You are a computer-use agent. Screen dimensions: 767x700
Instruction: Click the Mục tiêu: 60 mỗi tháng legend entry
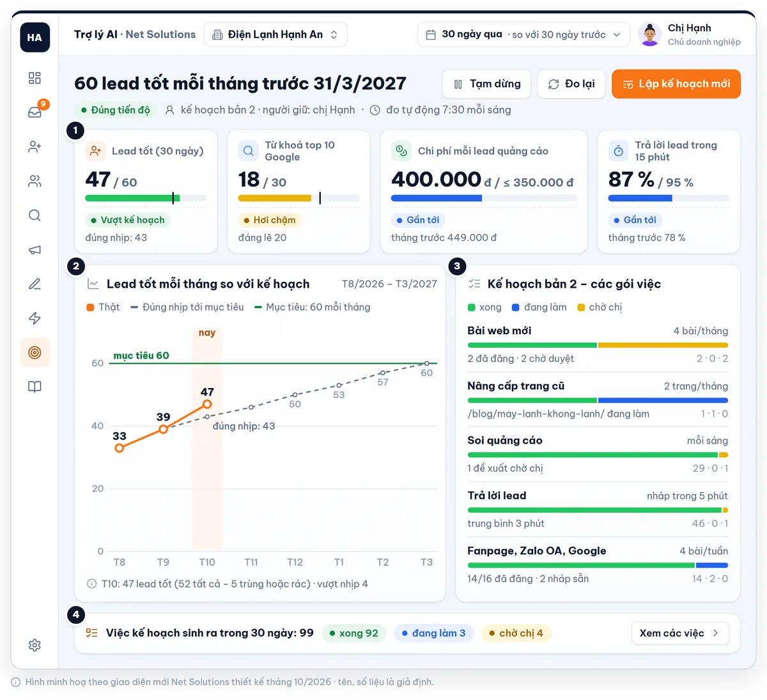(313, 307)
